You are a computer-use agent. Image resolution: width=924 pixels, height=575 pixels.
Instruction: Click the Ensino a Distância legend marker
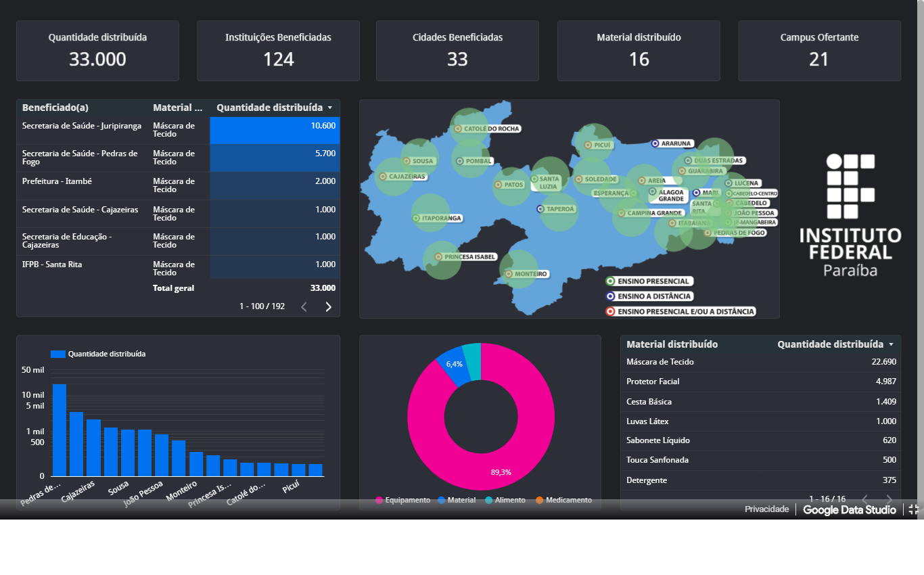610,296
